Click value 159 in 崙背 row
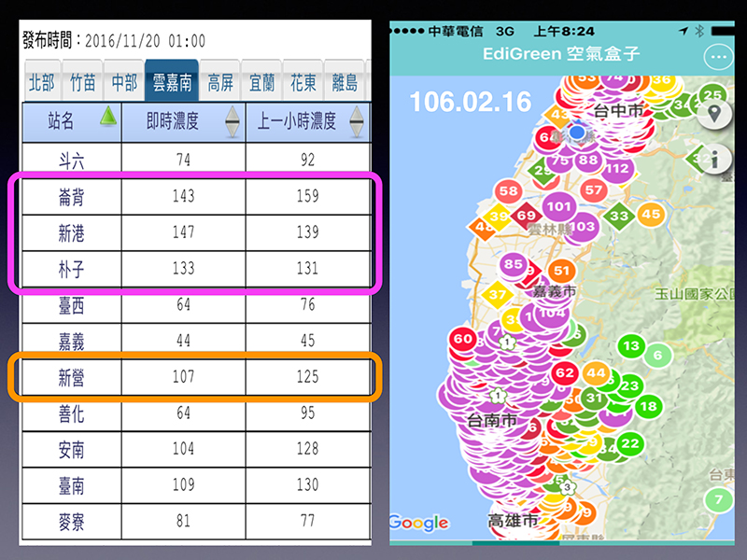Screen dimensions: 747x560 coord(308,196)
